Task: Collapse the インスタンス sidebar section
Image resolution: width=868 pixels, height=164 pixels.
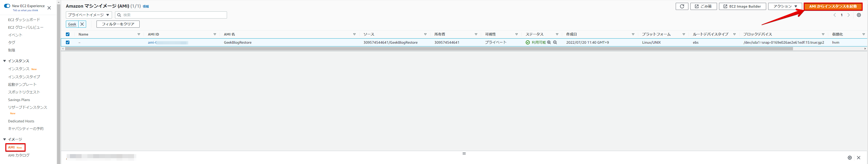Action: (x=5, y=61)
